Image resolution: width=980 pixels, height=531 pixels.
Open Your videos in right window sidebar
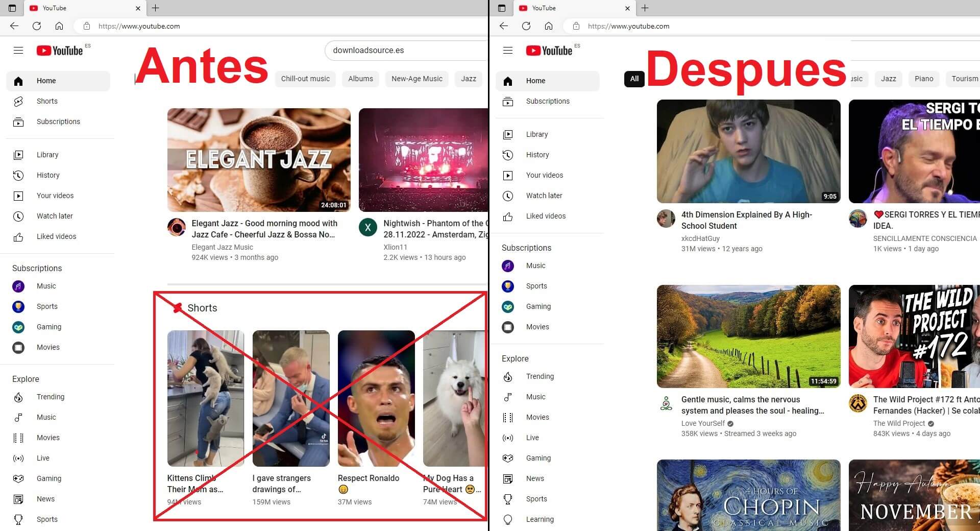pyautogui.click(x=548, y=175)
